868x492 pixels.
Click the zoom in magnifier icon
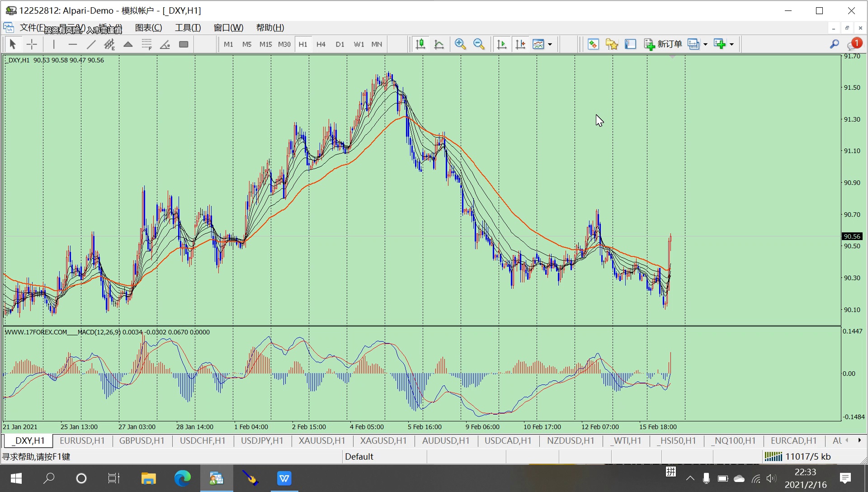tap(460, 44)
